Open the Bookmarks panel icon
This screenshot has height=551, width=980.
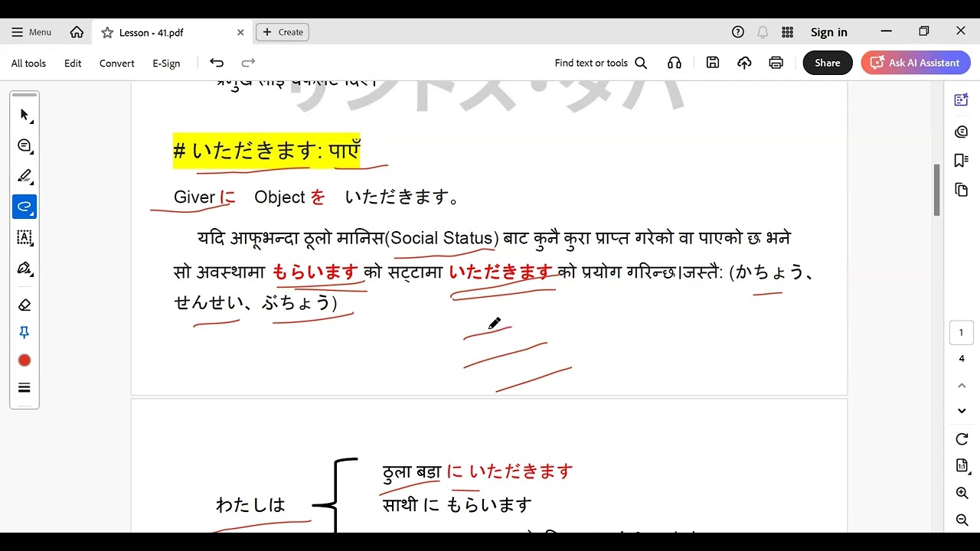[962, 160]
